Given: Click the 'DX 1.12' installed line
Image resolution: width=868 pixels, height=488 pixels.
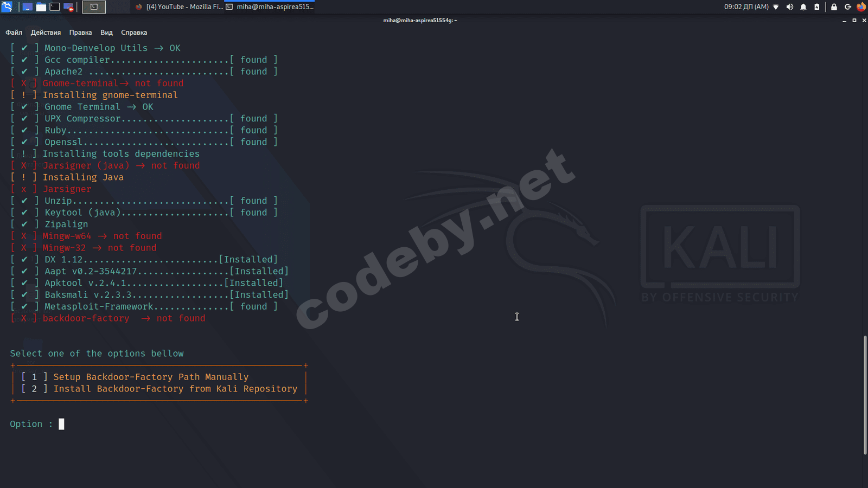Looking at the screenshot, I should (144, 259).
